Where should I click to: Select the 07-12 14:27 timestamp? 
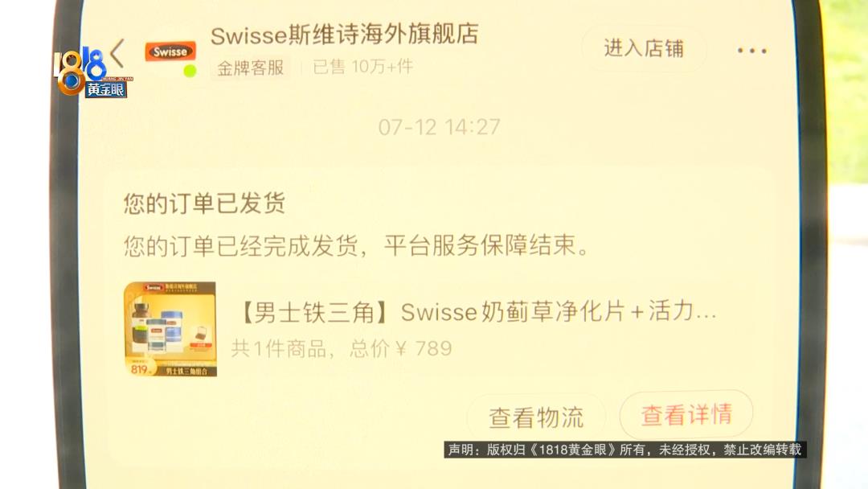[x=439, y=127]
